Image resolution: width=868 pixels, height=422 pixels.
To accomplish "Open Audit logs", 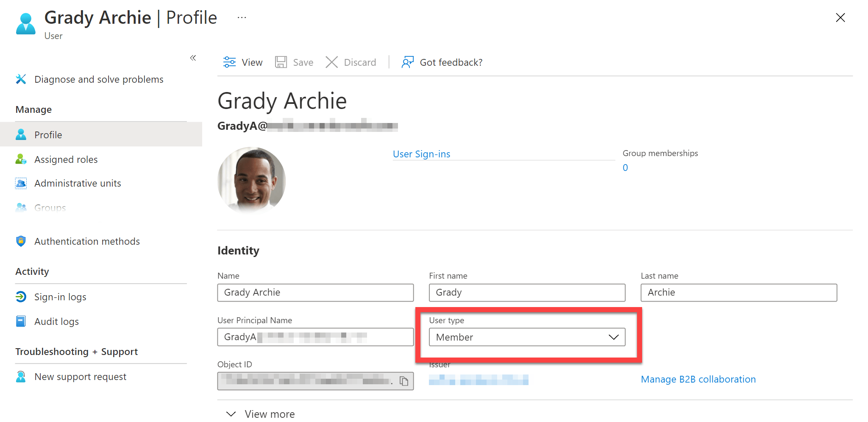I will coord(56,321).
